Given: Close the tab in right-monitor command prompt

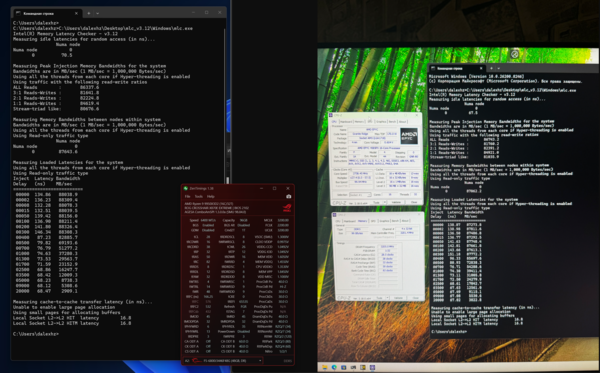Looking at the screenshot, I should coord(481,68).
